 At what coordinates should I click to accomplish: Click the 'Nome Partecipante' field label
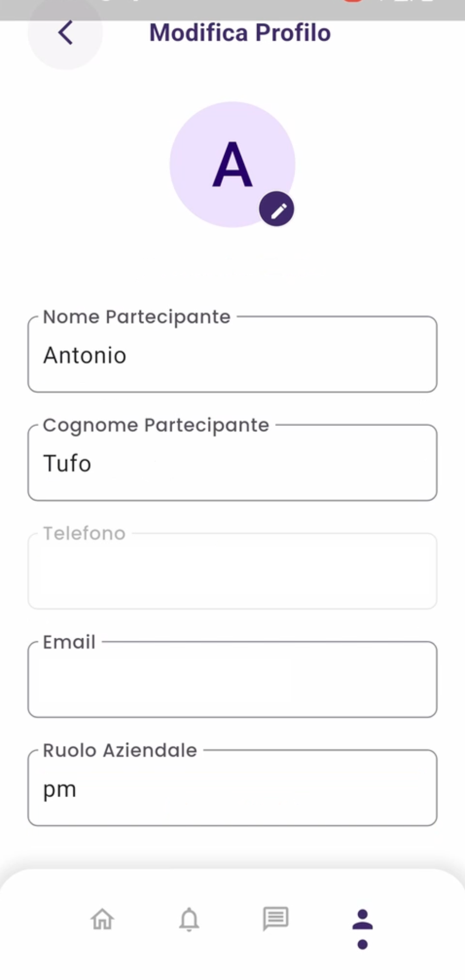(x=136, y=317)
